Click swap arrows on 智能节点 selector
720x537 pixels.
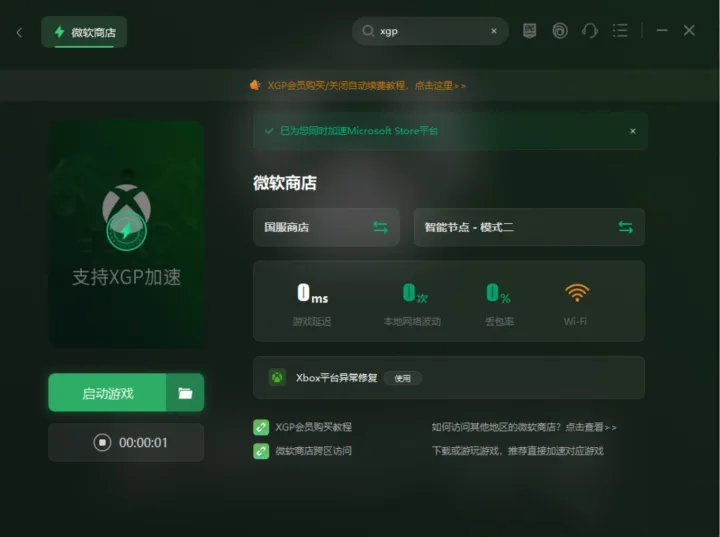coord(625,227)
